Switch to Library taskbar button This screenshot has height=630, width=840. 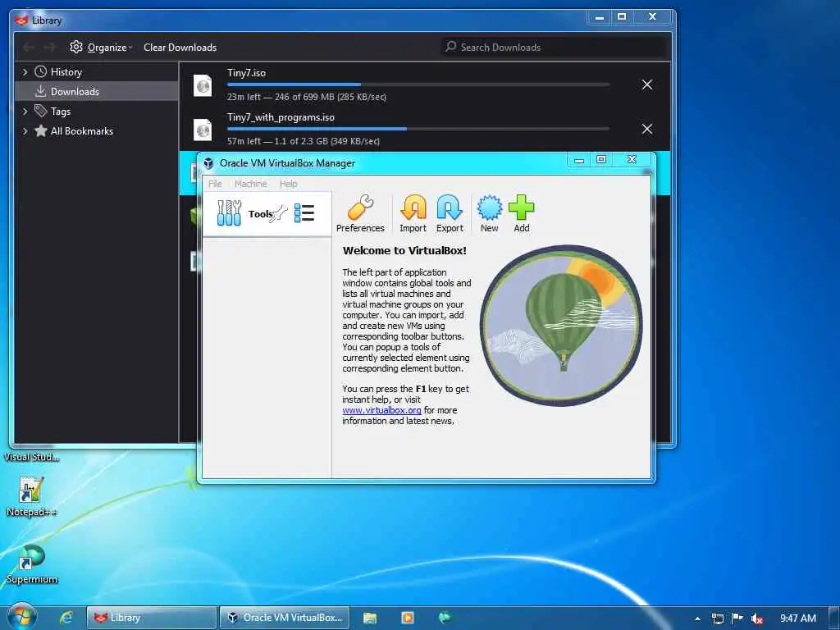coord(152,618)
